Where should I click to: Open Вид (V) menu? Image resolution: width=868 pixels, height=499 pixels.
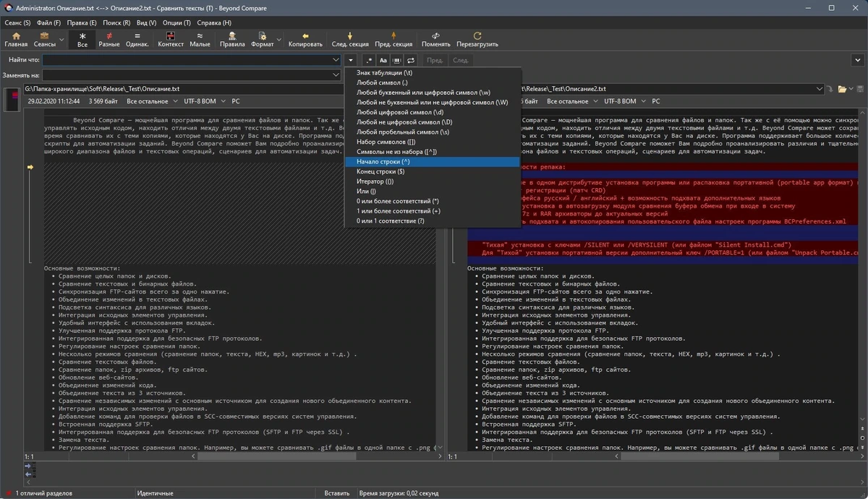pos(146,23)
